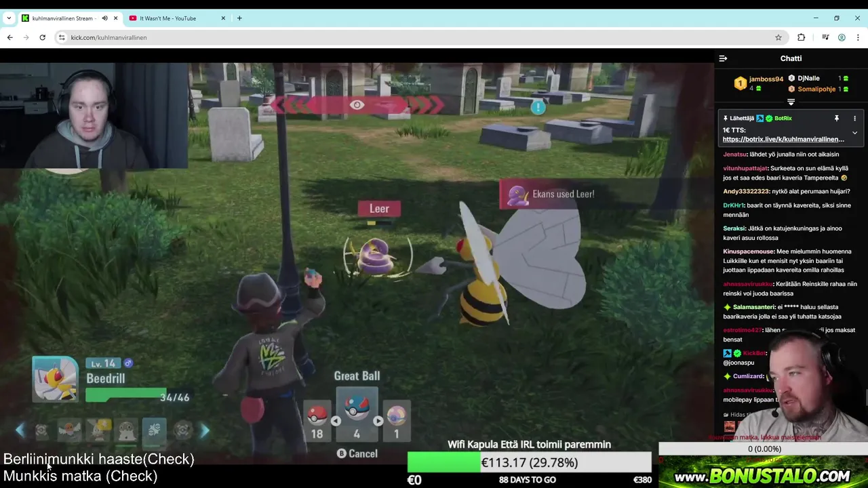Click the BONUSTALO.COM banner
The width and height of the screenshot is (868, 488).
(763, 476)
